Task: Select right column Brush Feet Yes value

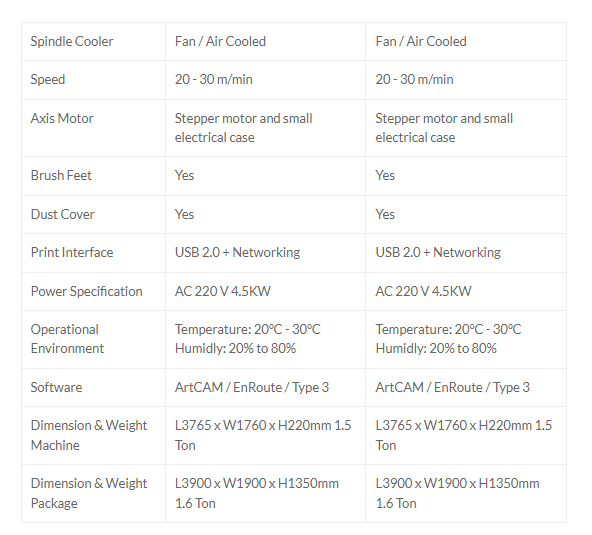Action: [x=385, y=176]
